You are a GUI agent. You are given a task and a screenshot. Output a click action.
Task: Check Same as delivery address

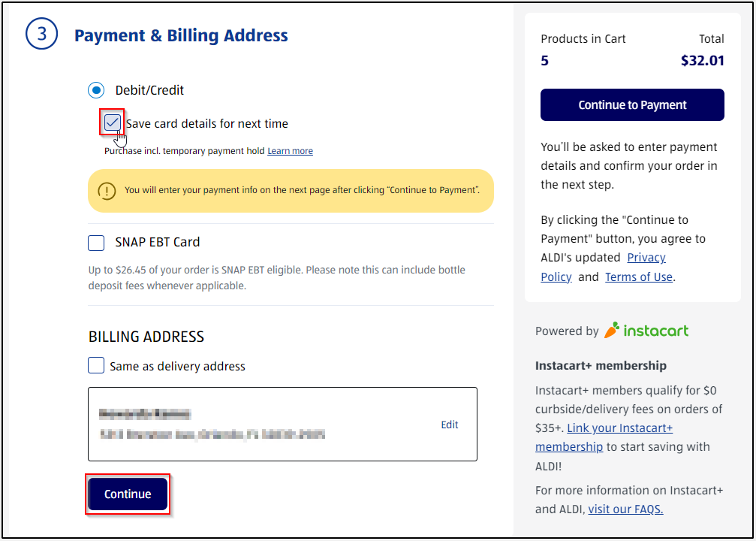[95, 365]
